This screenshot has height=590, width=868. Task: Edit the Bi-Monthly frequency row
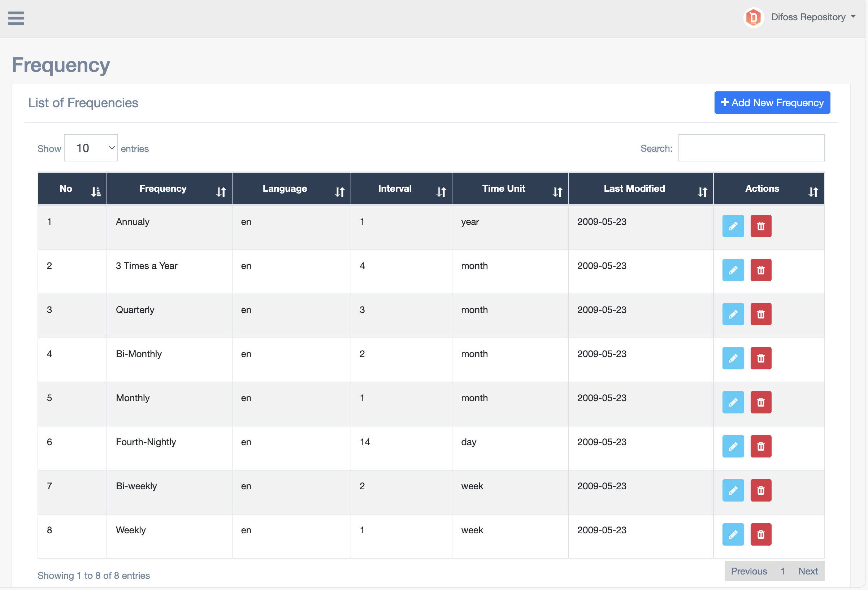pos(733,358)
